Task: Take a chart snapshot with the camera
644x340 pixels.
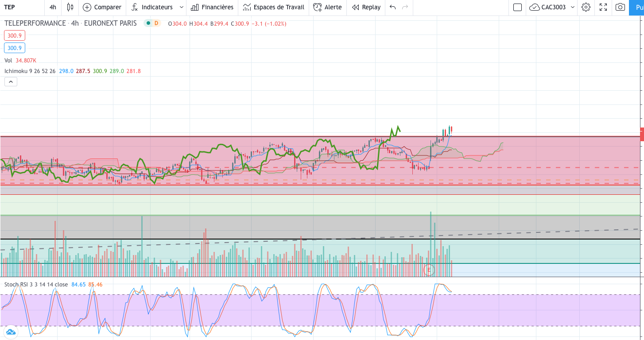Action: tap(621, 7)
